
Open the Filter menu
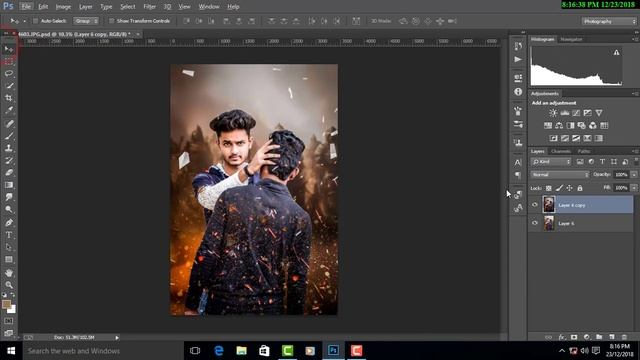click(149, 7)
